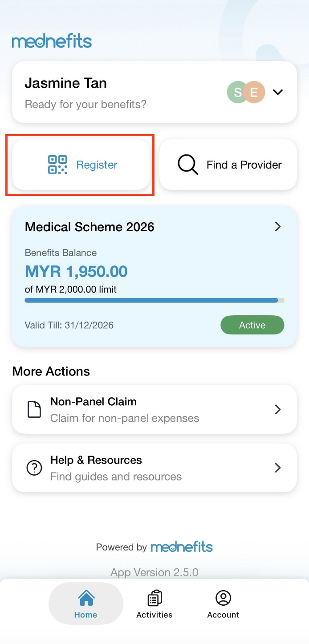Tap the Help question mark icon
Image resolution: width=309 pixels, height=644 pixels.
pos(34,468)
